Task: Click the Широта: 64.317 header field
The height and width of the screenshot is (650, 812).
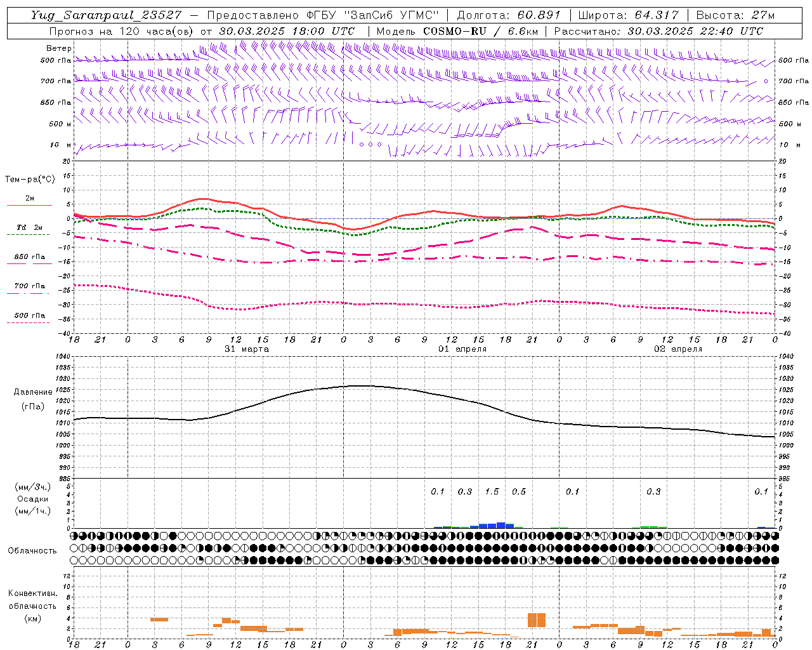Action: [x=628, y=15]
